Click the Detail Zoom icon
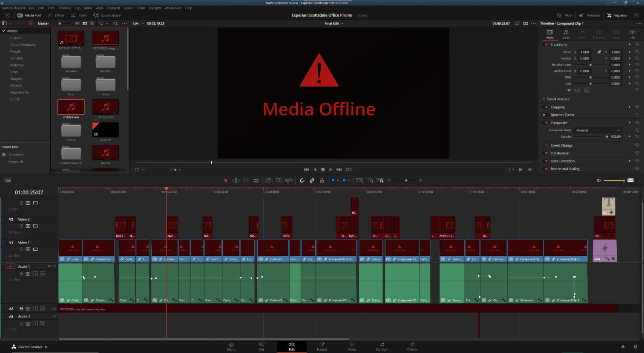Viewport: 644px width, 353px height. click(x=370, y=180)
